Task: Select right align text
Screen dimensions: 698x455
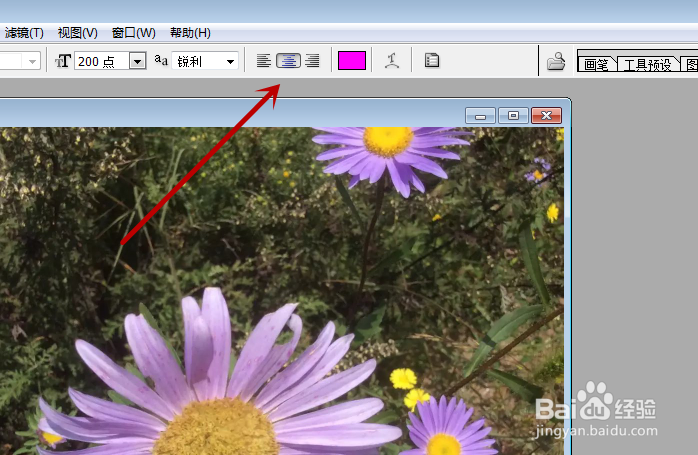Action: 312,61
